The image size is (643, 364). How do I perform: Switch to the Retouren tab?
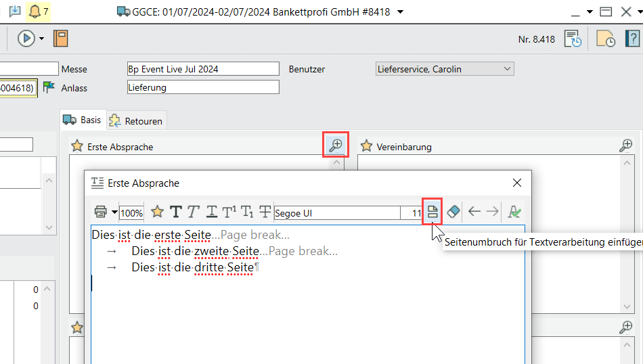136,121
